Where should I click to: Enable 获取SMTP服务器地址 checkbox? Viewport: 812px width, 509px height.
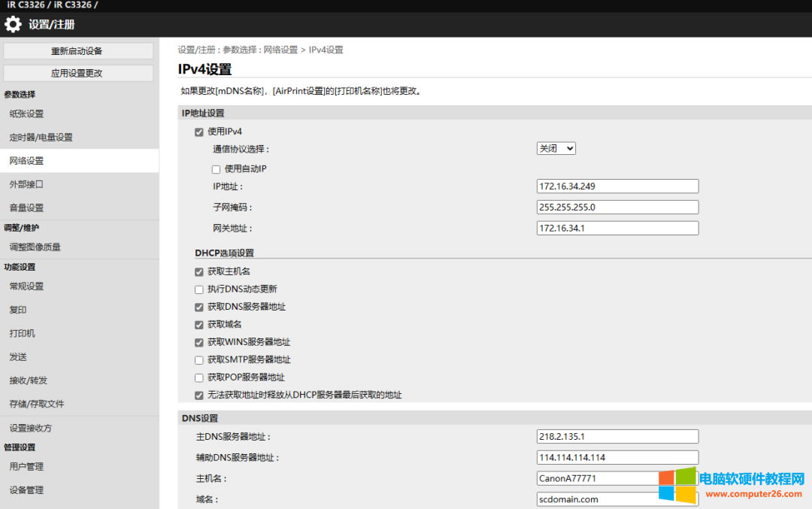pos(199,360)
